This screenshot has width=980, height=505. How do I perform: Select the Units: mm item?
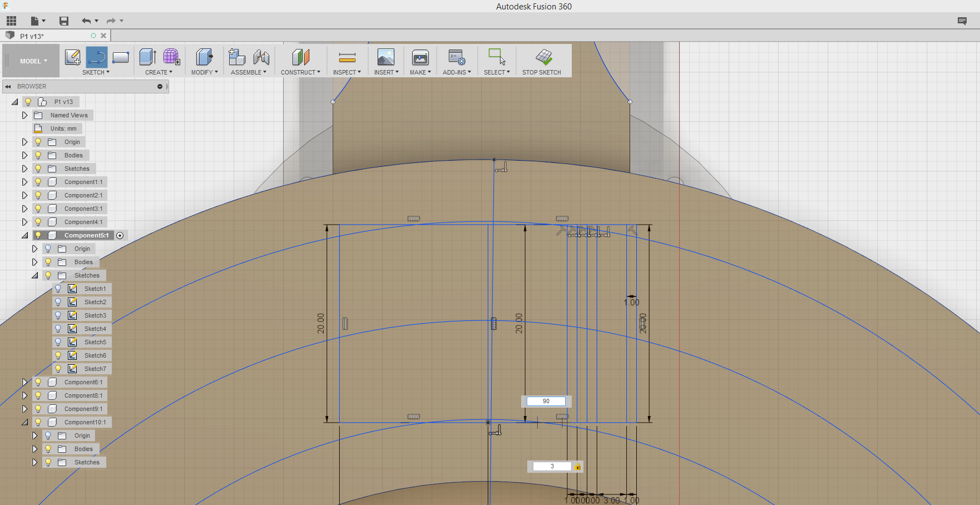[x=63, y=128]
